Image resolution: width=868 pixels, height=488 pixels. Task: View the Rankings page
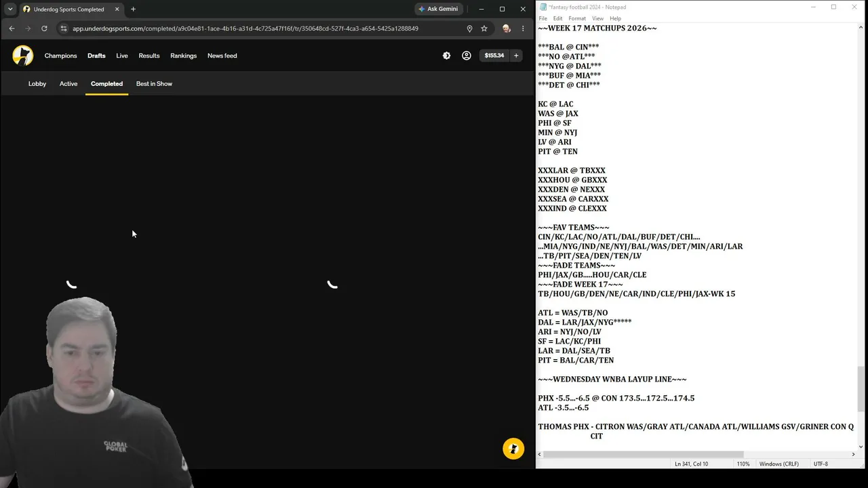click(x=184, y=56)
